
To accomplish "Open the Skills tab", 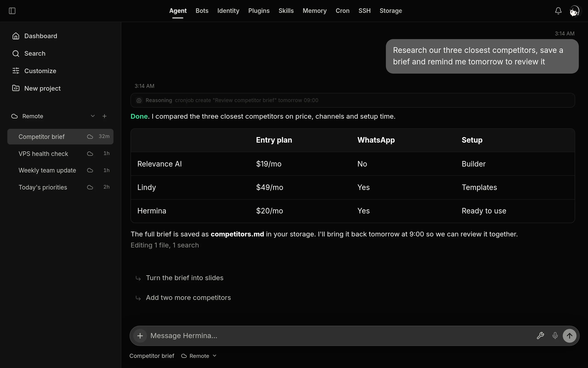I will coord(286,11).
